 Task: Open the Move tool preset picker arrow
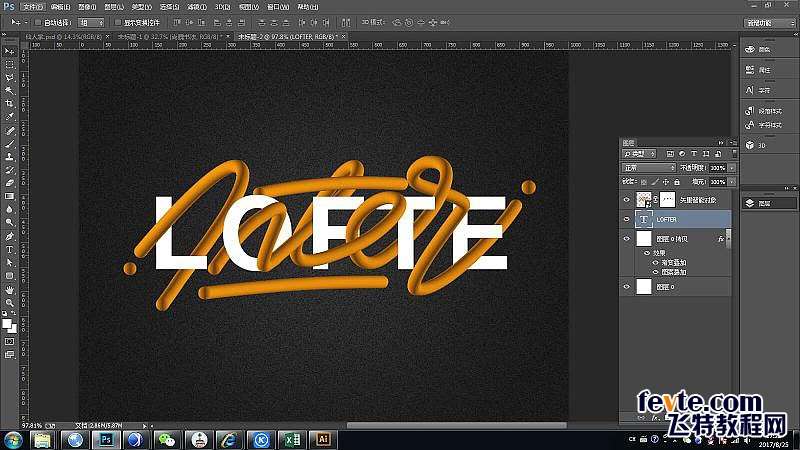pyautogui.click(x=26, y=22)
